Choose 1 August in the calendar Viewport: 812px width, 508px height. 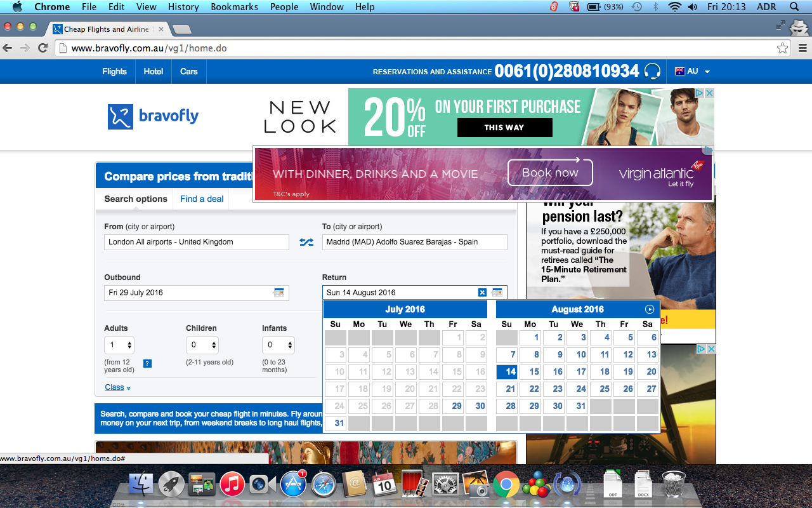tap(530, 337)
